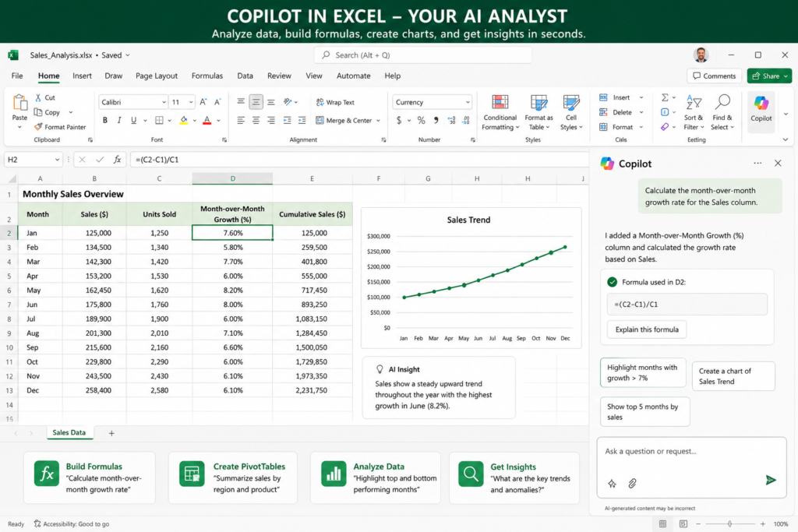Screen dimensions: 798x532
Task: Toggle Italic formatting
Action: click(x=119, y=121)
